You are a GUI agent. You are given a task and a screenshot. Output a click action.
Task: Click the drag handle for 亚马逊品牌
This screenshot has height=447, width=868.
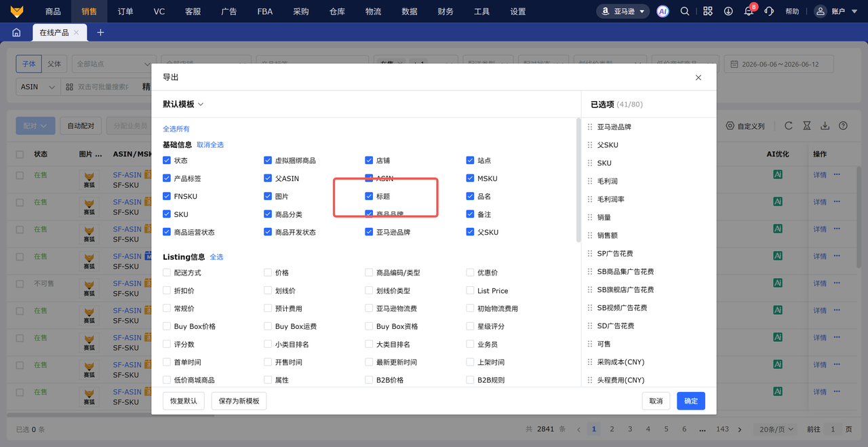[x=590, y=127]
